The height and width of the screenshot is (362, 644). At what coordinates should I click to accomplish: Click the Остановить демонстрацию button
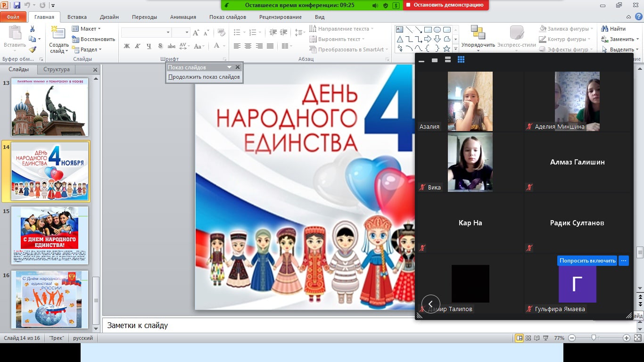[446, 5]
